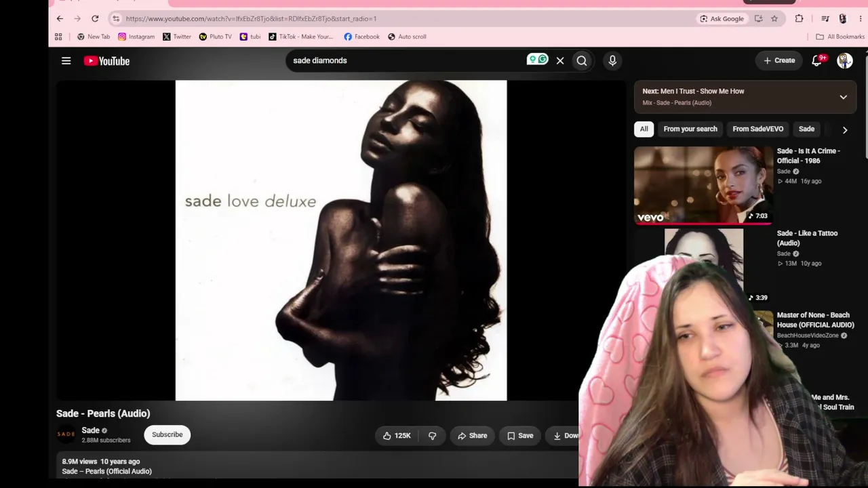Like the video with thumbs up
Screen dimensions: 868x488
(x=397, y=436)
